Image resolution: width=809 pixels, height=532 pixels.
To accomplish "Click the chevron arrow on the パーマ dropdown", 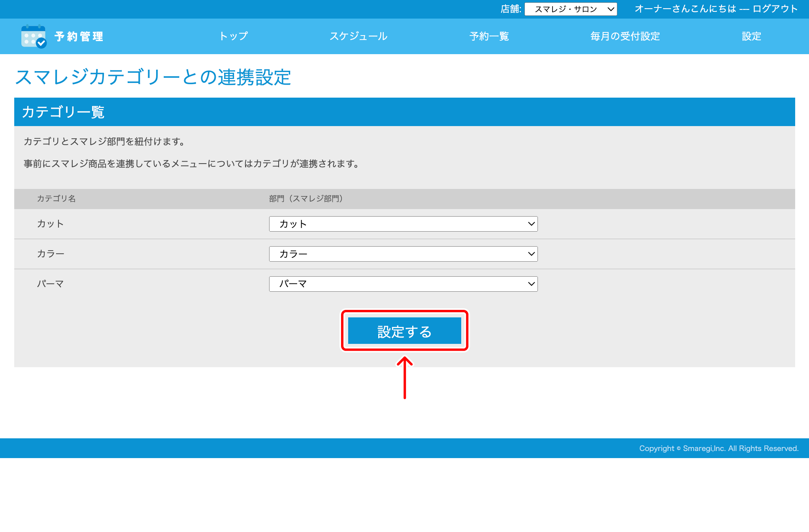I will pos(531,284).
